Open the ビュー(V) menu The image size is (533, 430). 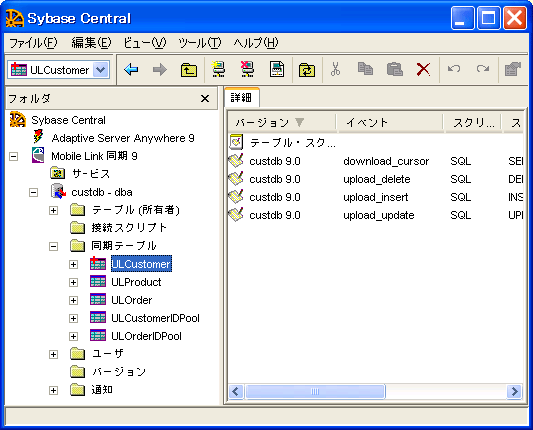(144, 43)
